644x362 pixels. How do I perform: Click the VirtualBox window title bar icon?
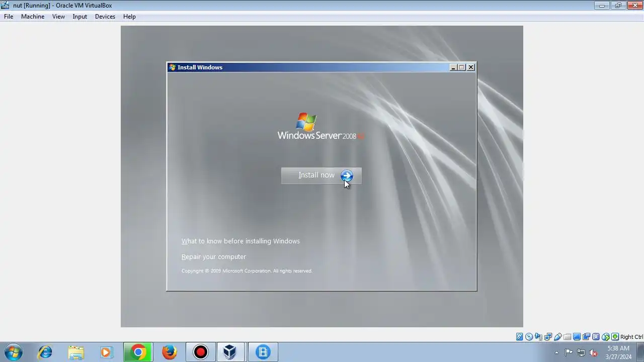(x=6, y=5)
